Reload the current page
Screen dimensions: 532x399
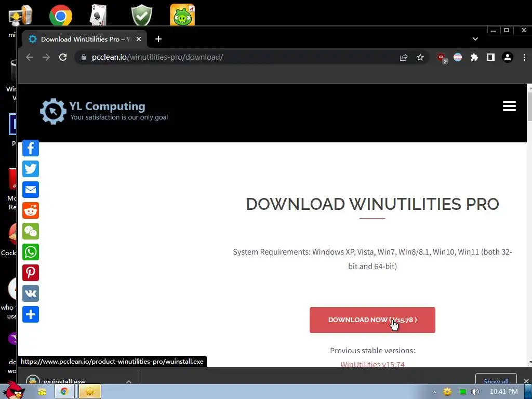pos(63,57)
